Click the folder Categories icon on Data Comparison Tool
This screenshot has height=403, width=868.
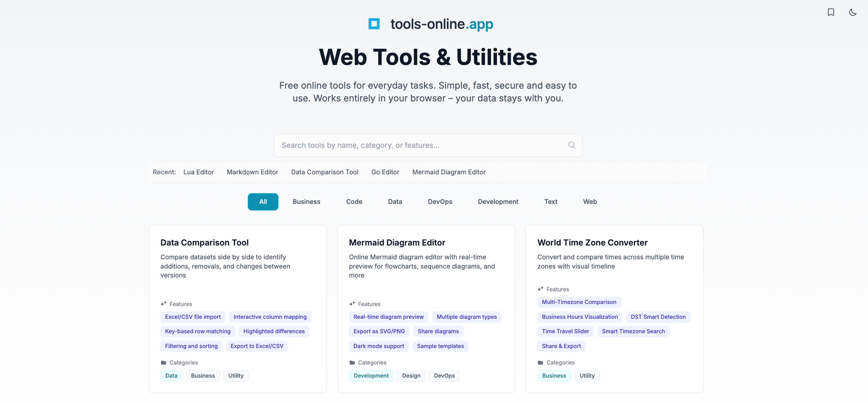pos(163,362)
